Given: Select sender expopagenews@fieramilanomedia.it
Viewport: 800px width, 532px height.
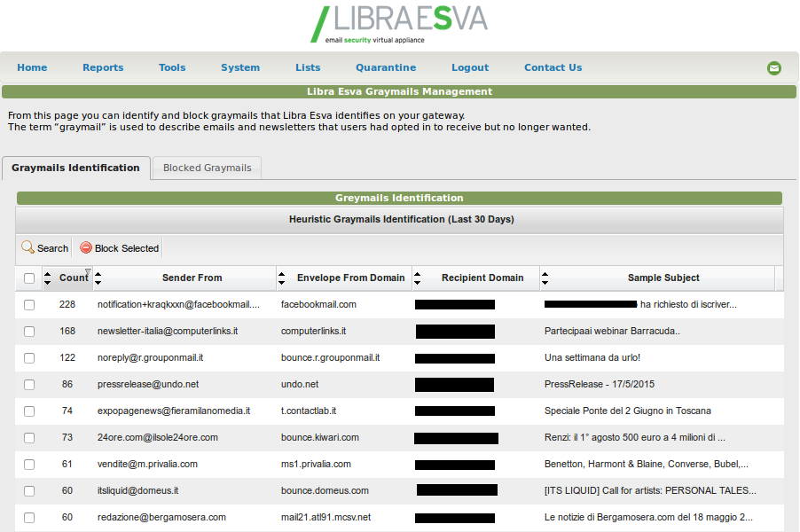Looking at the screenshot, I should pos(174,411).
